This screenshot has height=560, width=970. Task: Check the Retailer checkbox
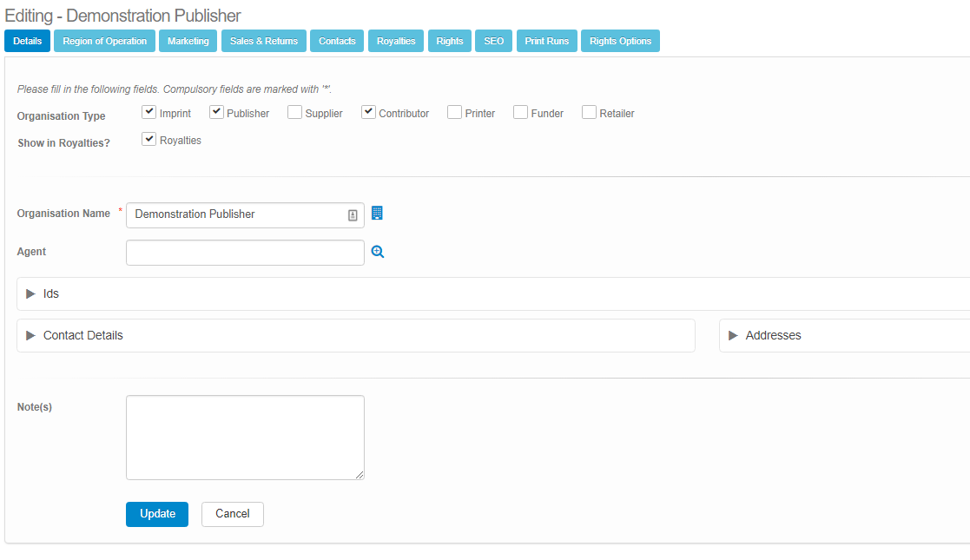(589, 112)
